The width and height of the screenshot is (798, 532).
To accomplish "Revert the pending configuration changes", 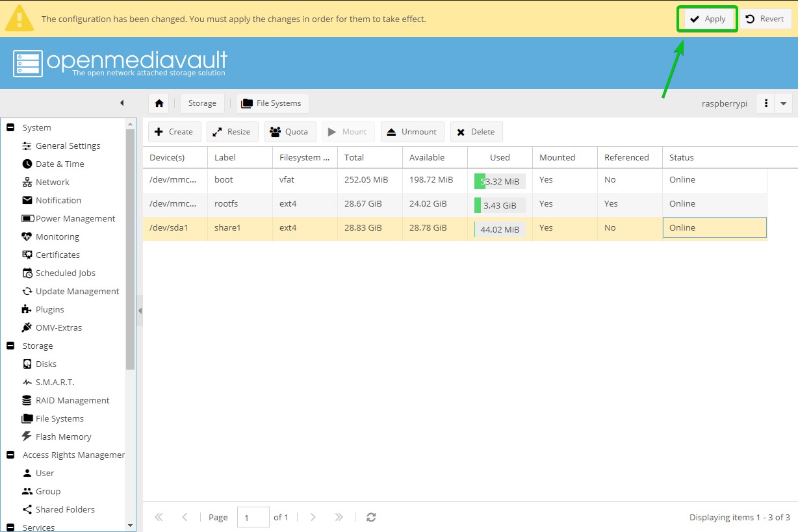I will [x=765, y=19].
